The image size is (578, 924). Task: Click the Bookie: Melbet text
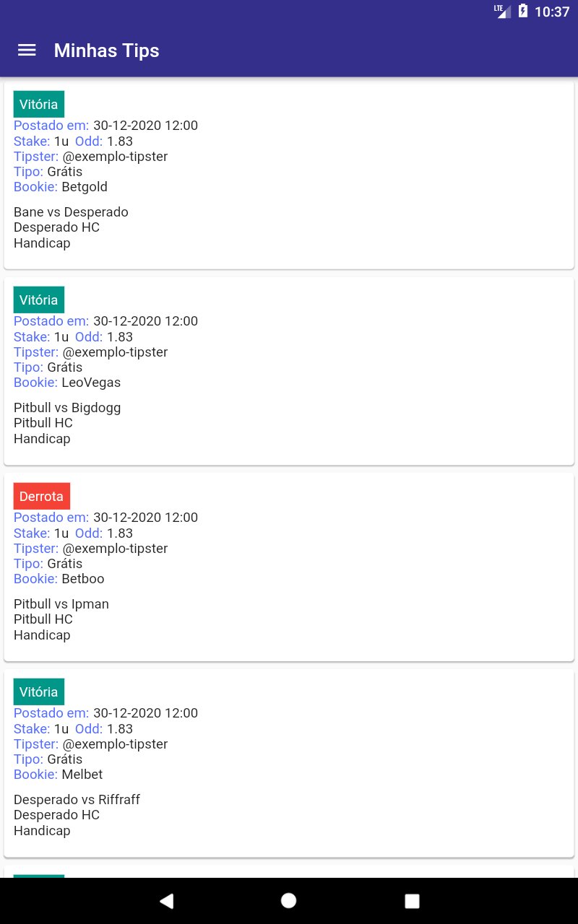59,775
